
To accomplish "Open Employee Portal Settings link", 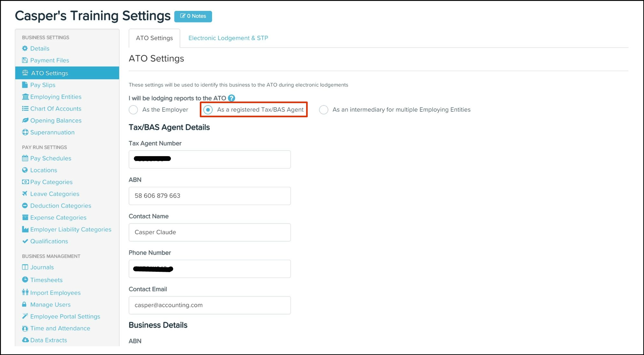I will click(65, 316).
